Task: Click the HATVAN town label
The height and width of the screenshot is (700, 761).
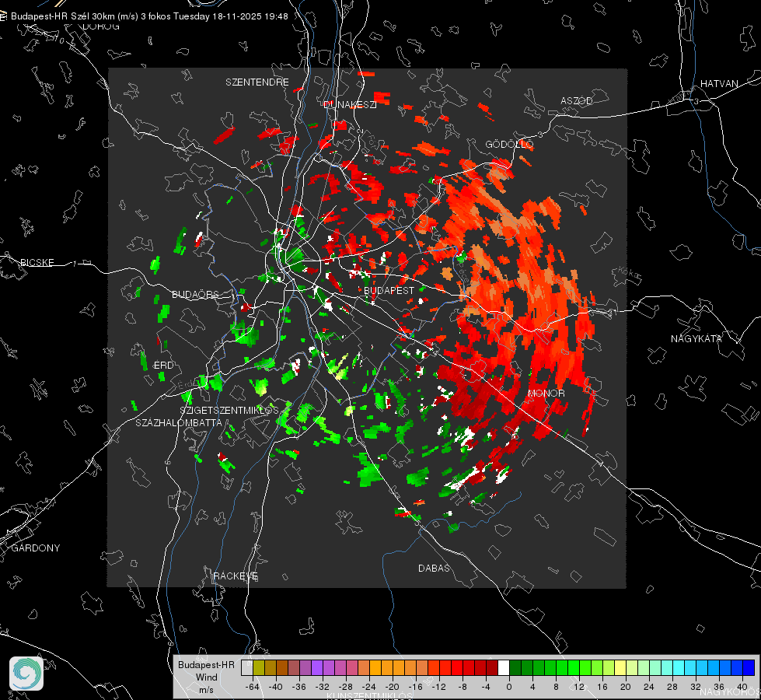Action: pos(719,83)
